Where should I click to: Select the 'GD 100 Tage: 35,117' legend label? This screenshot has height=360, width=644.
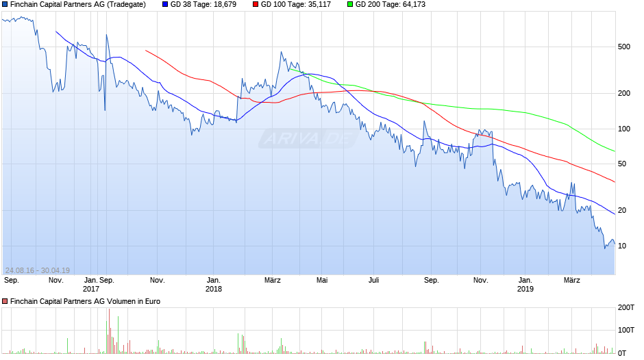click(296, 5)
